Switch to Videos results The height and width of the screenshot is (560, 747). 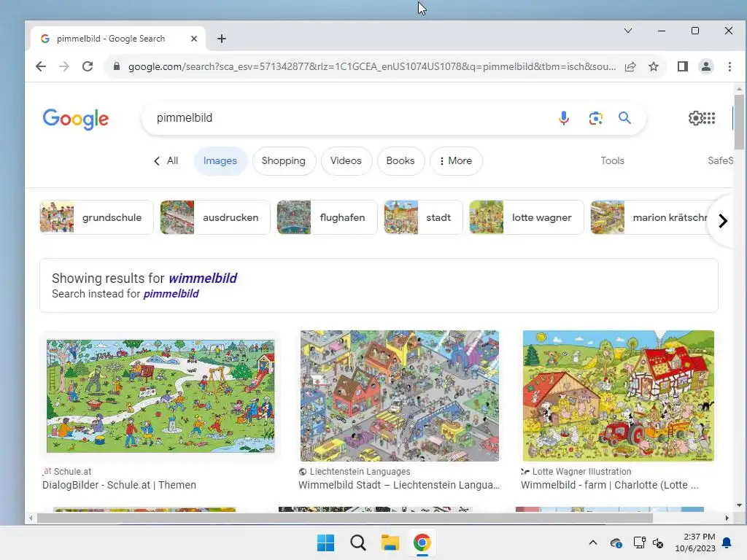(x=346, y=161)
